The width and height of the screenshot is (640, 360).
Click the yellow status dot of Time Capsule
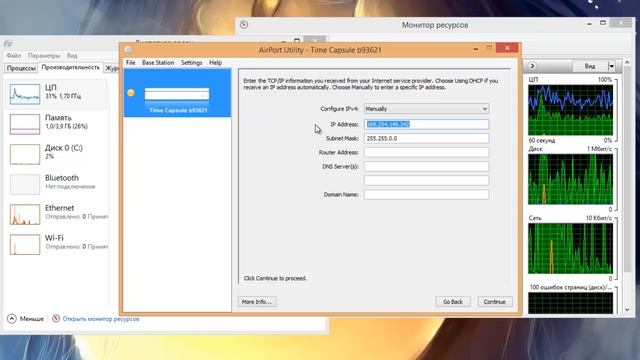point(131,93)
